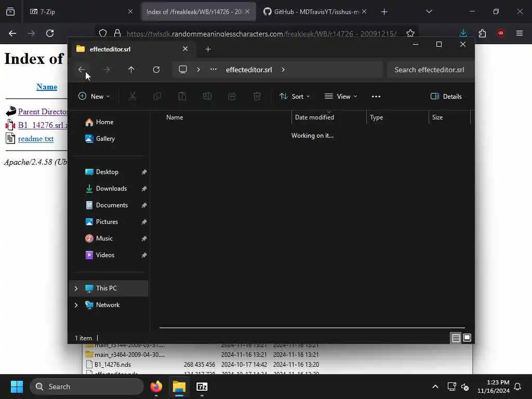
Task: Select This PC in the navigation pane
Action: coord(109,288)
